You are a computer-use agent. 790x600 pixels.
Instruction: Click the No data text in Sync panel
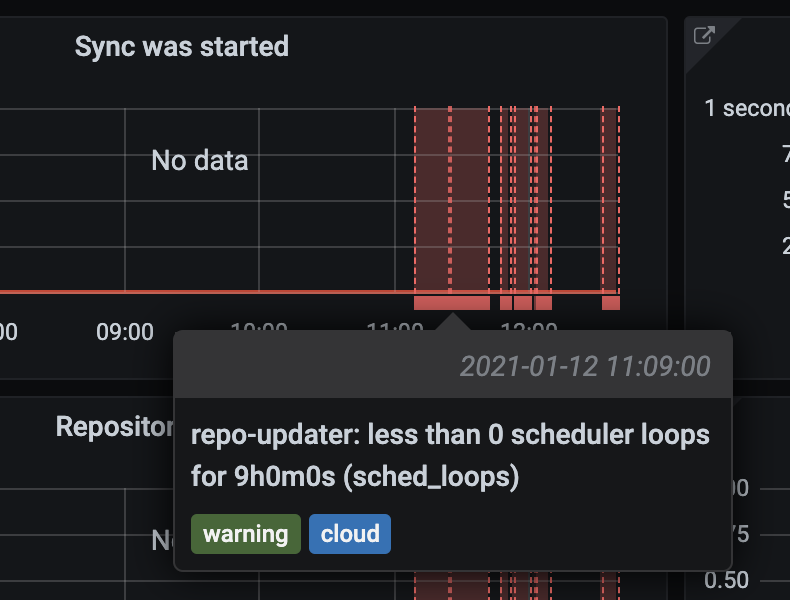click(200, 161)
